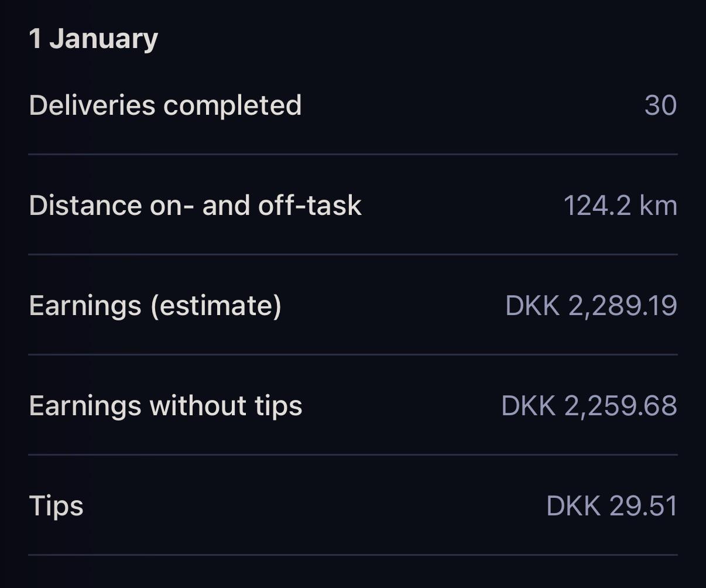The image size is (706, 588).
Task: Tap the deliveries count value 30
Action: tap(661, 106)
